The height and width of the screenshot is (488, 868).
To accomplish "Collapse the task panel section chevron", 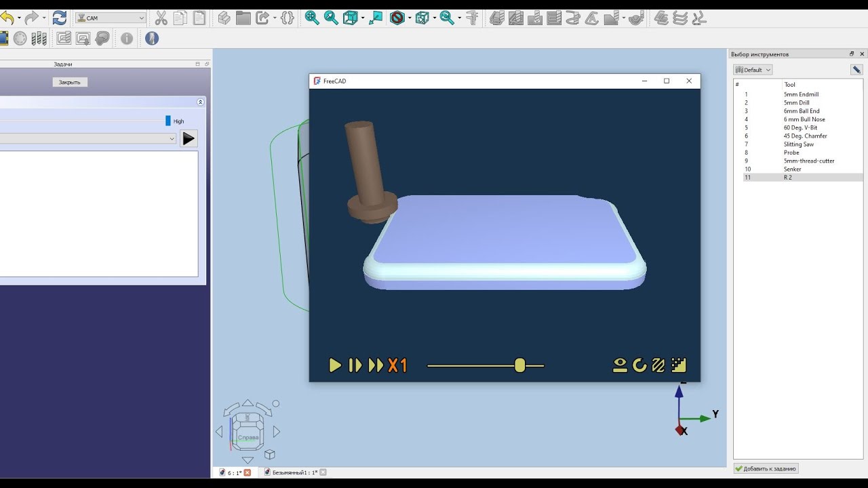I will point(200,102).
